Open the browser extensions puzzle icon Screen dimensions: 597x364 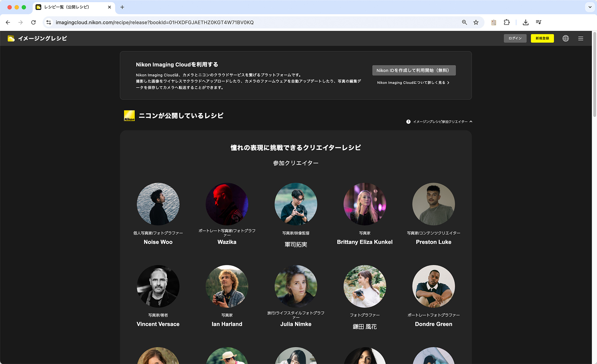click(507, 22)
